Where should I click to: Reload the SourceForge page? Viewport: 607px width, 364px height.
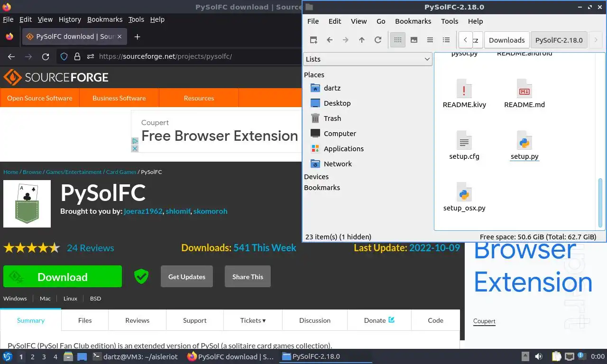(x=46, y=56)
